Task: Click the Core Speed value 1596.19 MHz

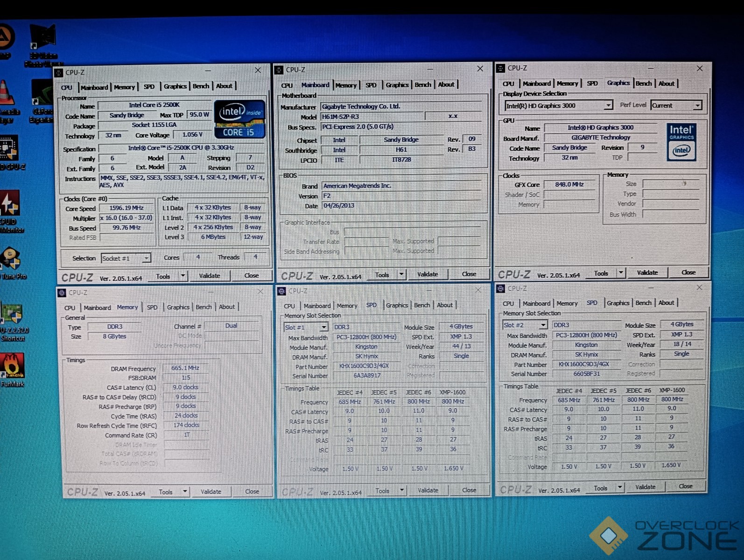Action: coord(126,208)
